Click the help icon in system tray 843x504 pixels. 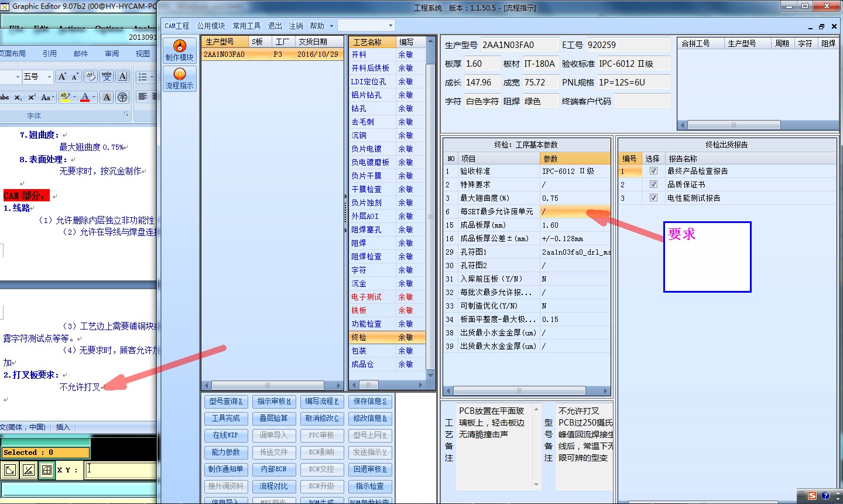[x=825, y=496]
